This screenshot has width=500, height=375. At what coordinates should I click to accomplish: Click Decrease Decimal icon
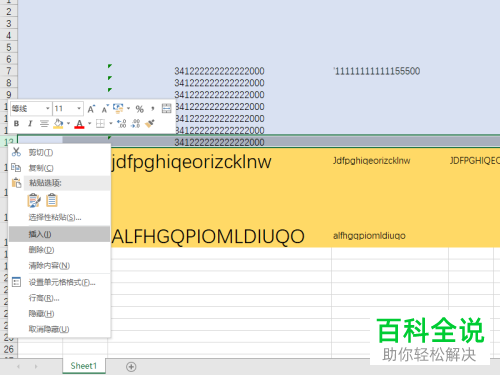136,124
